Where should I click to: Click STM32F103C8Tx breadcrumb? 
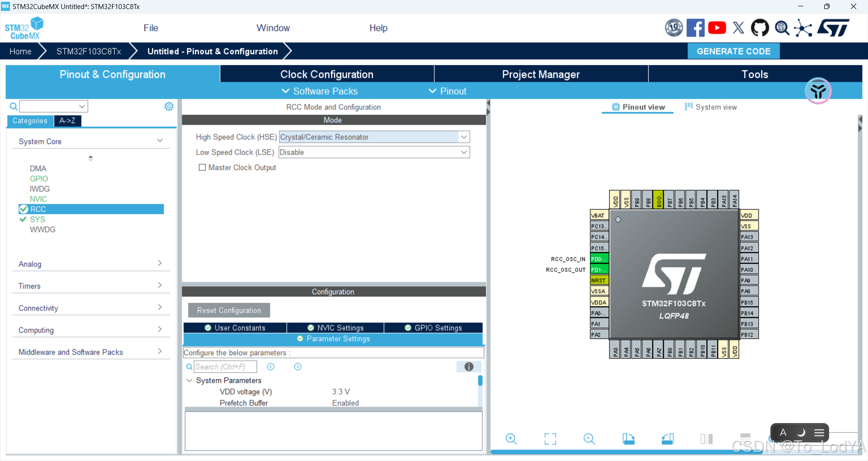click(89, 51)
